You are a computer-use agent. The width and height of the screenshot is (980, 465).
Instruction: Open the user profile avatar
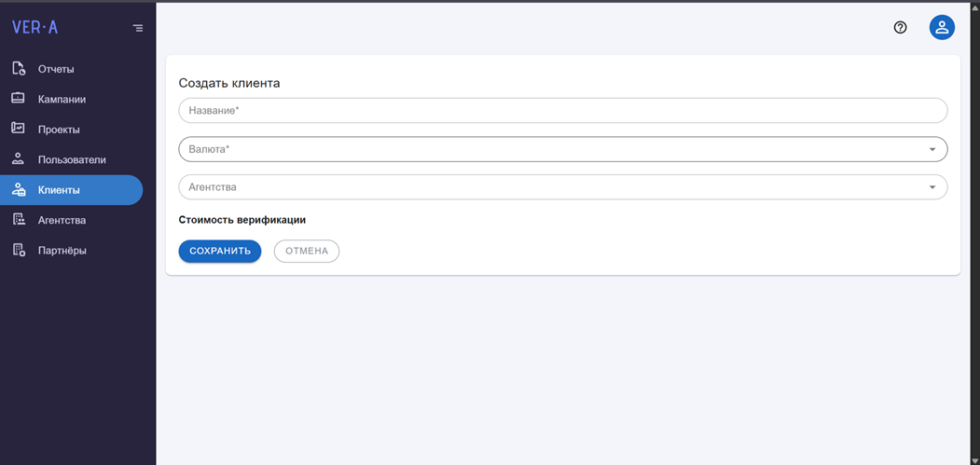tap(942, 28)
